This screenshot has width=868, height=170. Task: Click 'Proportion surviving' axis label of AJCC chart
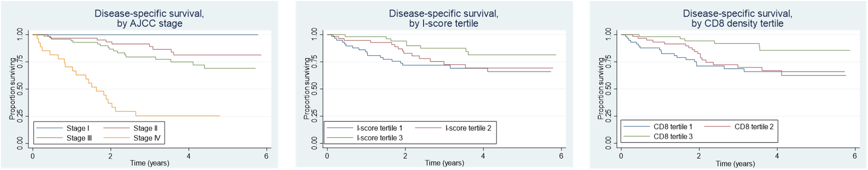13,89
